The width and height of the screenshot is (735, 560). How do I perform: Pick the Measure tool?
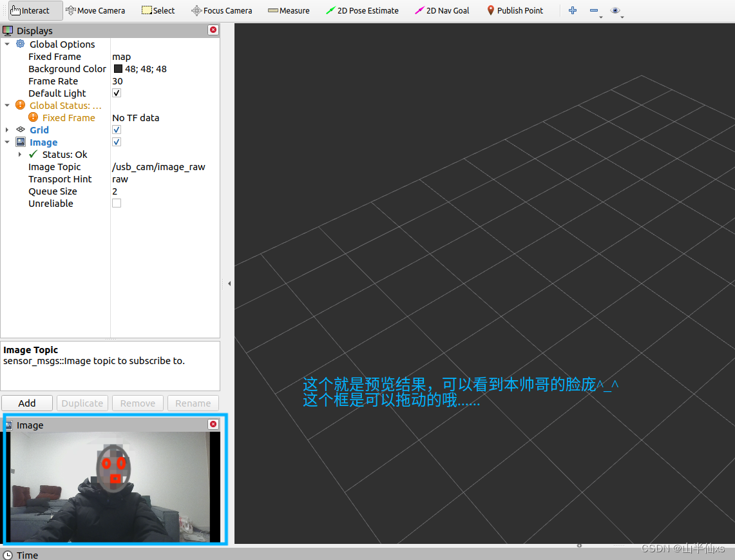point(289,10)
